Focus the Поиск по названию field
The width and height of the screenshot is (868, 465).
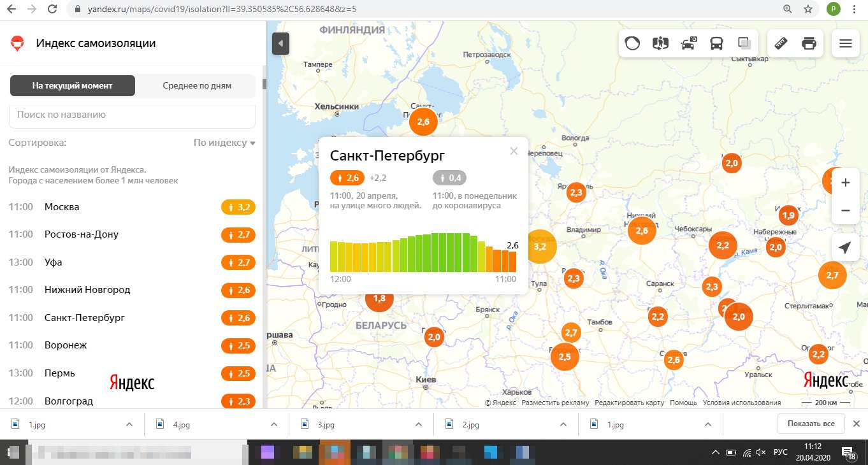click(132, 115)
